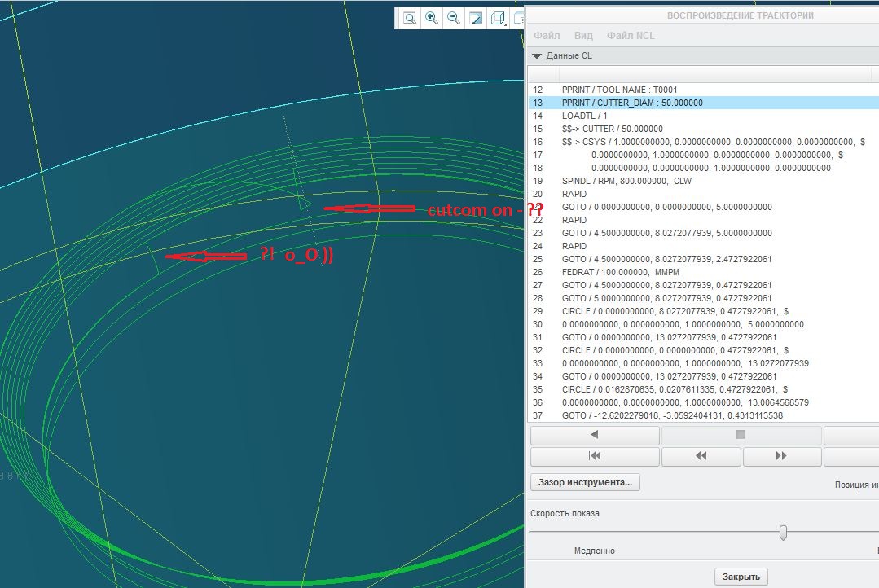Select line 18 CSYS continuation row
879x588 pixels.
point(704,168)
